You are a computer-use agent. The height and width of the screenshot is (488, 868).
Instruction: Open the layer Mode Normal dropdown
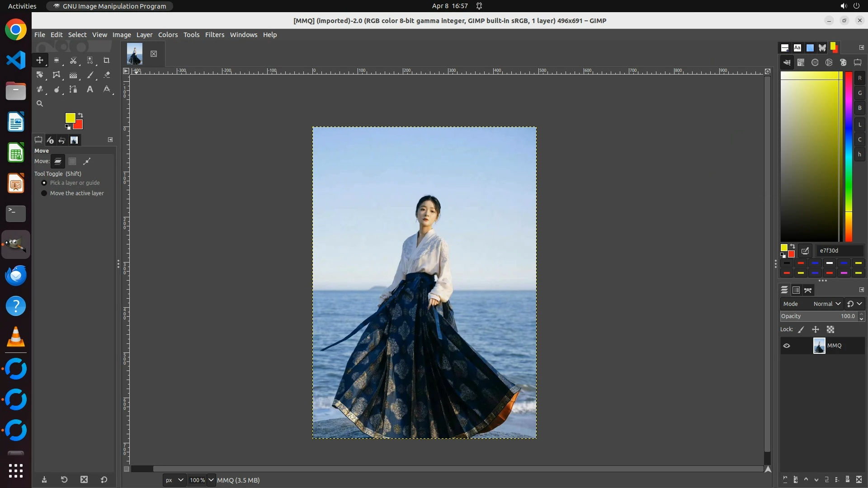pyautogui.click(x=826, y=304)
